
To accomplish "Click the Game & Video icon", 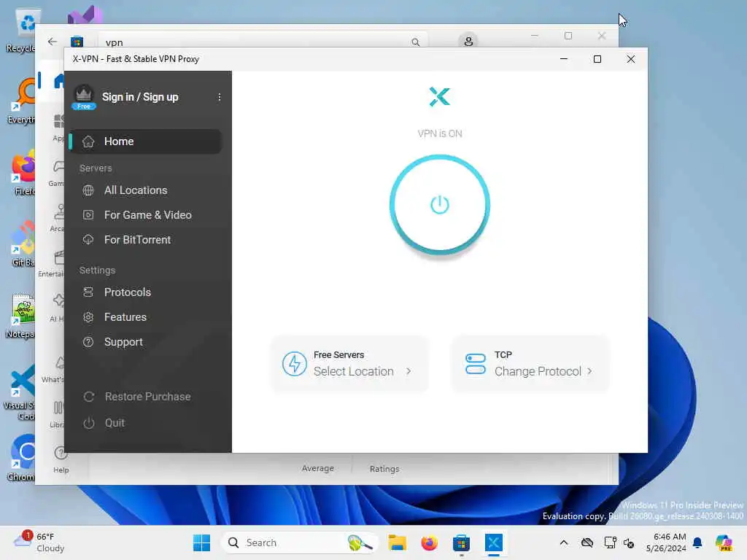I will click(88, 215).
